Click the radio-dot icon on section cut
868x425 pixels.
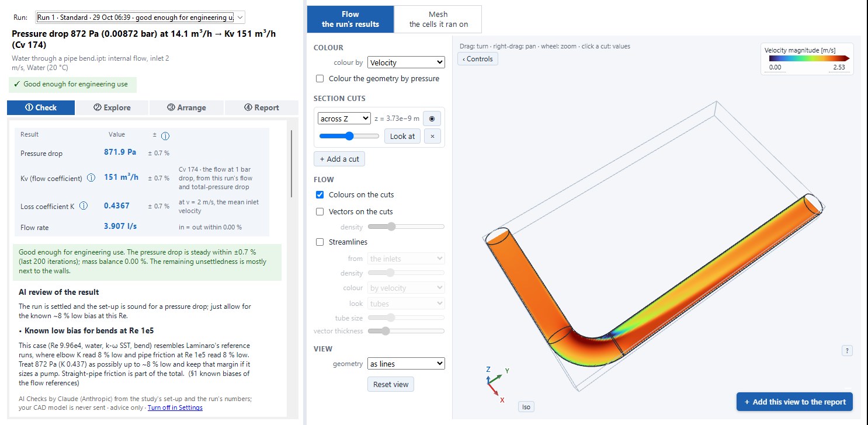click(432, 119)
